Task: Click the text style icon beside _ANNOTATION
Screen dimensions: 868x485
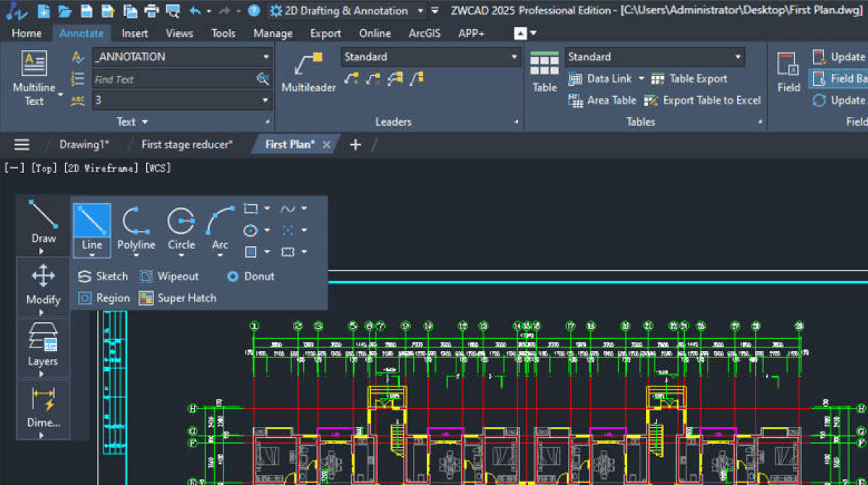Action: 78,57
